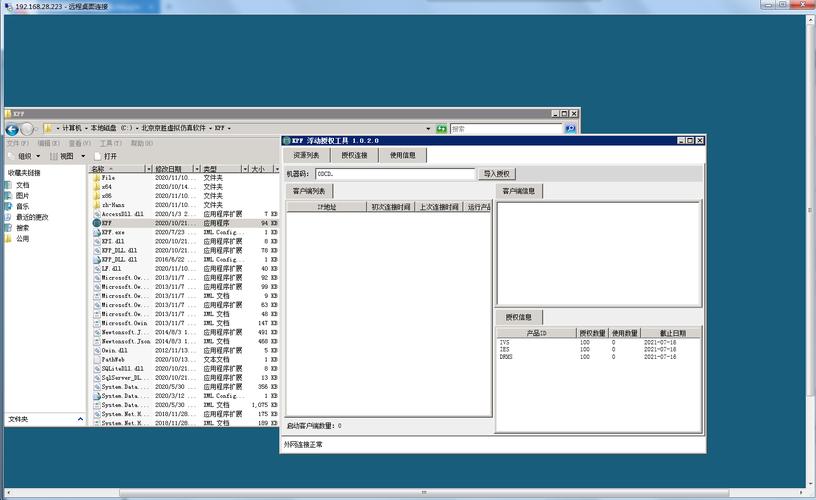Open the 名称 column filter dropdown arrow
Screen dimensions: 816x500
pyautogui.click(x=149, y=169)
